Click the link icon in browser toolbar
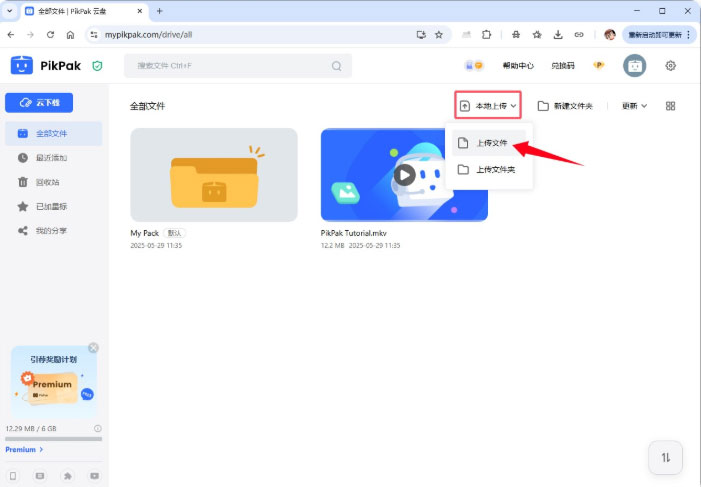Screen dimensions: 701x487 coord(579,34)
